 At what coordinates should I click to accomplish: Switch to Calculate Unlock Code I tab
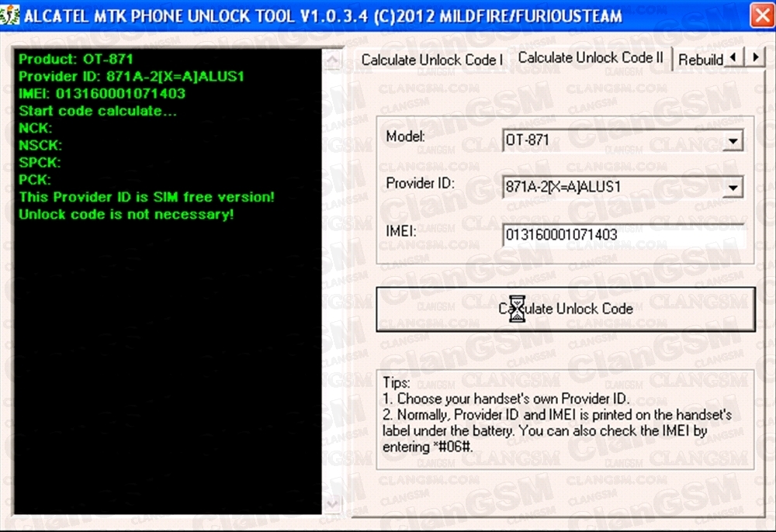click(431, 60)
